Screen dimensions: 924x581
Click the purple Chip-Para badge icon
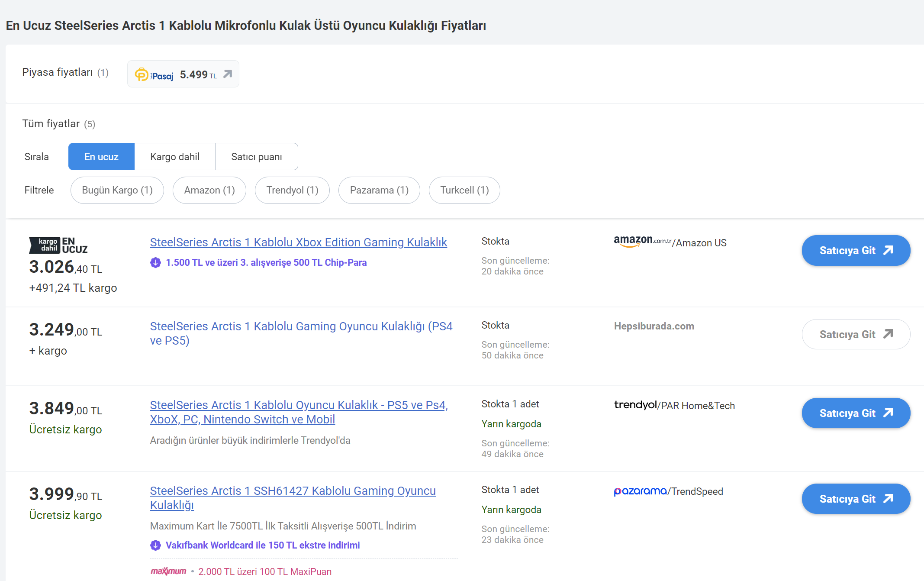pos(155,262)
